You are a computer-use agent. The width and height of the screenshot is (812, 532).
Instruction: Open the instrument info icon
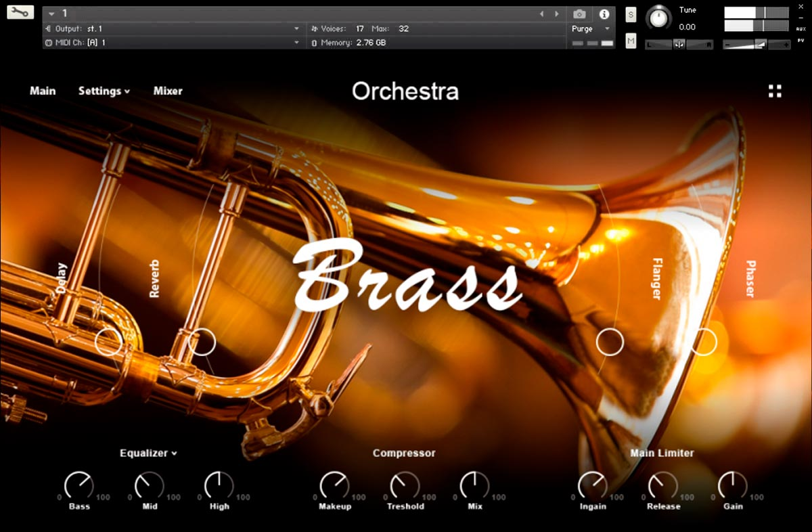point(604,14)
